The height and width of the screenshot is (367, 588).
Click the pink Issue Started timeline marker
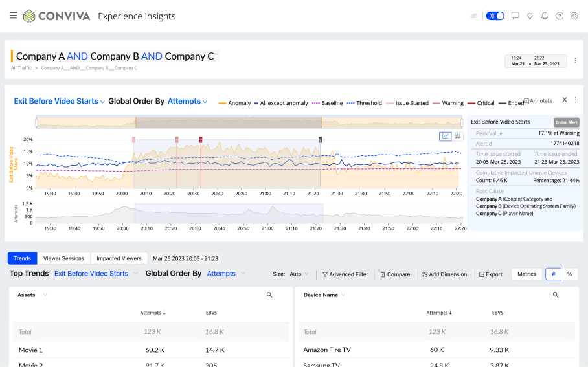coord(133,139)
